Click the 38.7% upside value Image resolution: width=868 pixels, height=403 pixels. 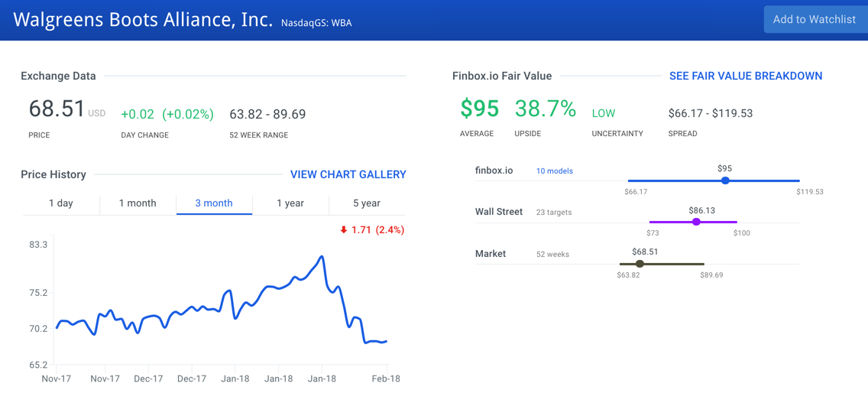(x=546, y=109)
